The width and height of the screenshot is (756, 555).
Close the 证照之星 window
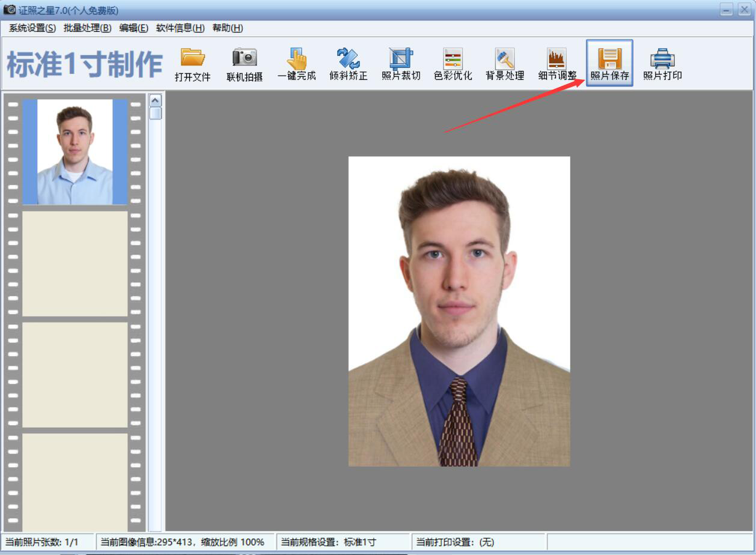(744, 10)
